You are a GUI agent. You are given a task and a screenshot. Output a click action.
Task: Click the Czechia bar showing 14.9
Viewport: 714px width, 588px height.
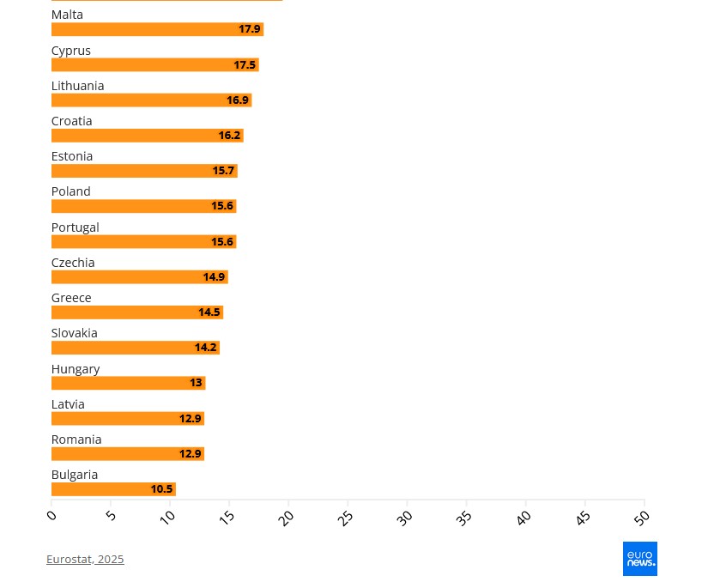click(139, 277)
